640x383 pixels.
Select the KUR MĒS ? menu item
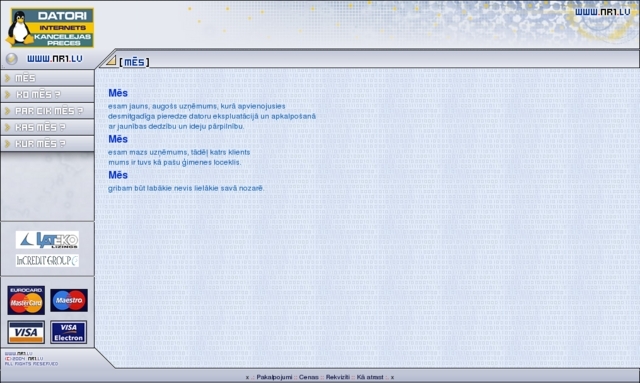point(47,143)
